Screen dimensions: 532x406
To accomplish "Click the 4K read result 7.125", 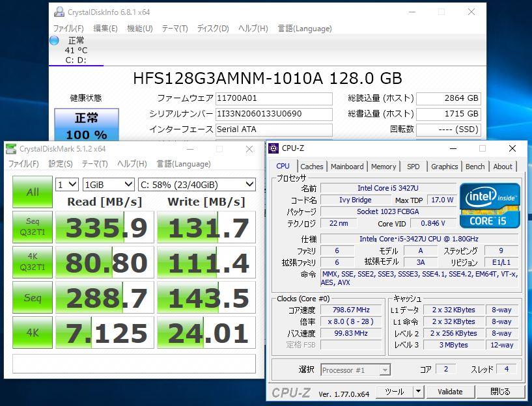I will pos(105,332).
